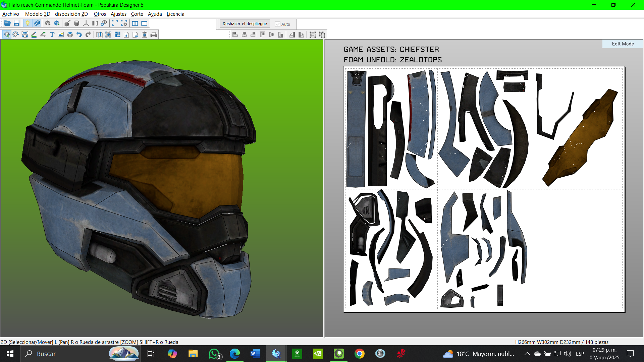644x362 pixels.
Task: Open Microsoft Word from the taskbar
Action: tap(256, 354)
